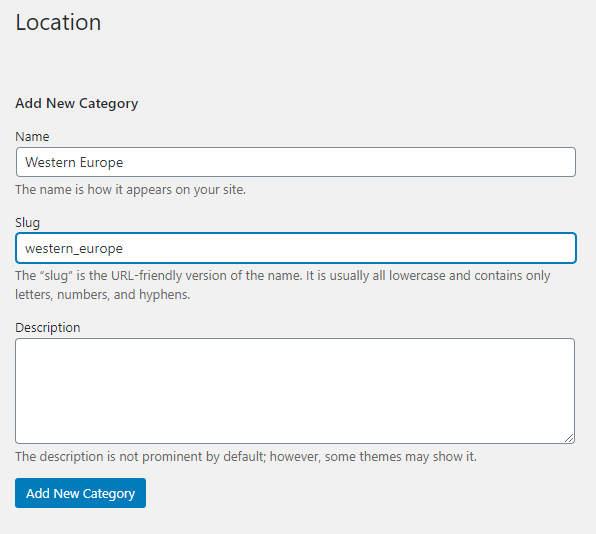Click the help text below the Description box
The image size is (596, 534).
(x=246, y=456)
